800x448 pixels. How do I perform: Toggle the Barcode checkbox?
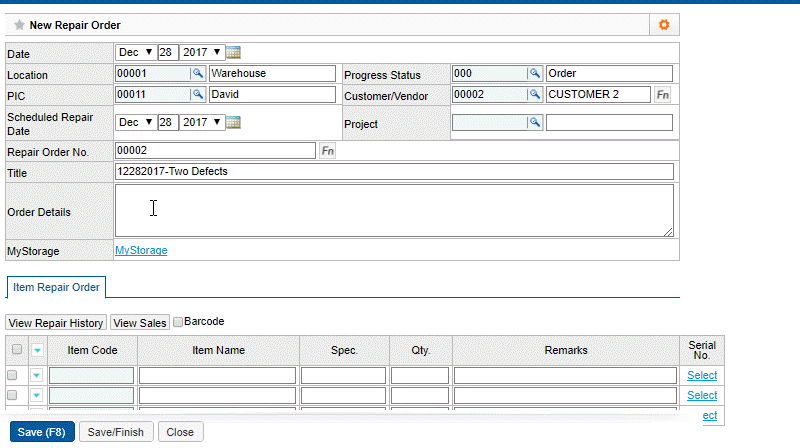point(178,321)
